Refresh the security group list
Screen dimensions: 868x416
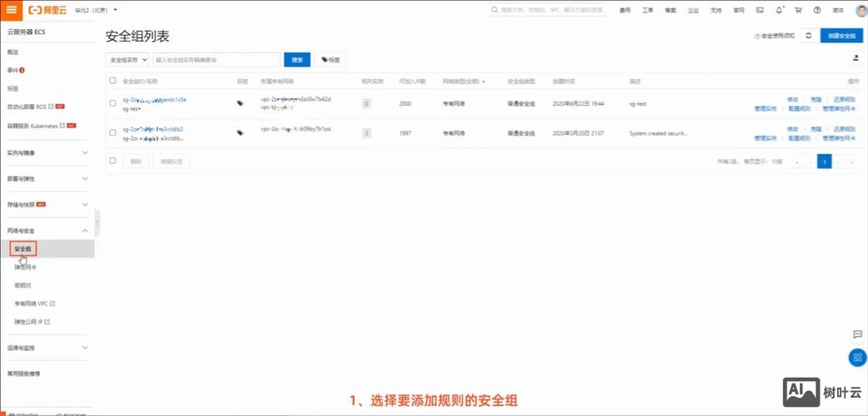[808, 36]
